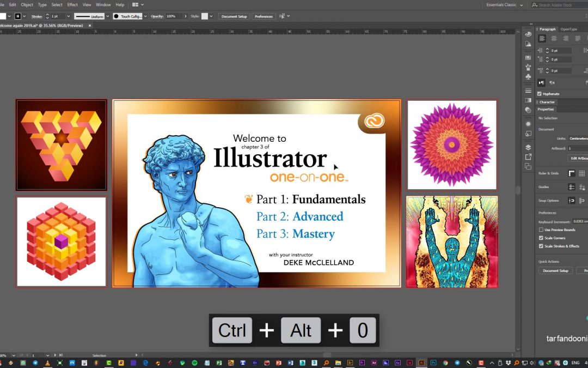Click the Search Adobe Stock field
Viewport: 588px width, 368px height.
point(559,5)
